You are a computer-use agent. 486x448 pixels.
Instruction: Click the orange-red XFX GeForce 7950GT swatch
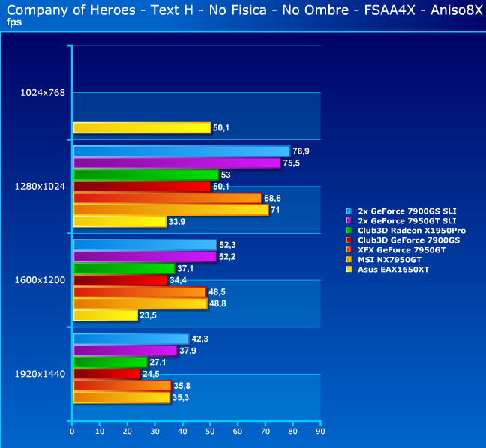349,250
